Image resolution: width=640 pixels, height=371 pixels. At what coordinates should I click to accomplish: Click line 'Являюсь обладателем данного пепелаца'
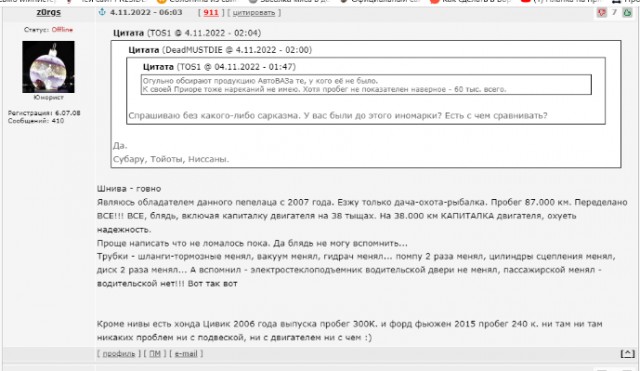click(362, 202)
